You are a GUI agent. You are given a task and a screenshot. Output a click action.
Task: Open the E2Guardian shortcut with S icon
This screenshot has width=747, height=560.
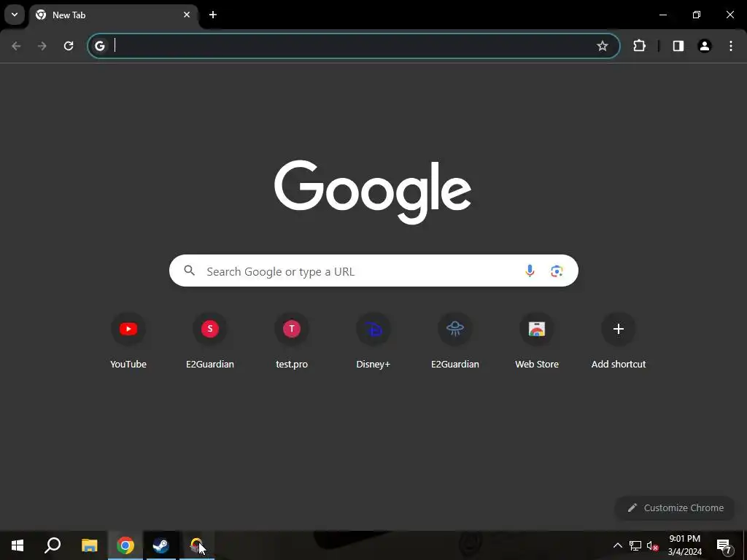pyautogui.click(x=210, y=340)
